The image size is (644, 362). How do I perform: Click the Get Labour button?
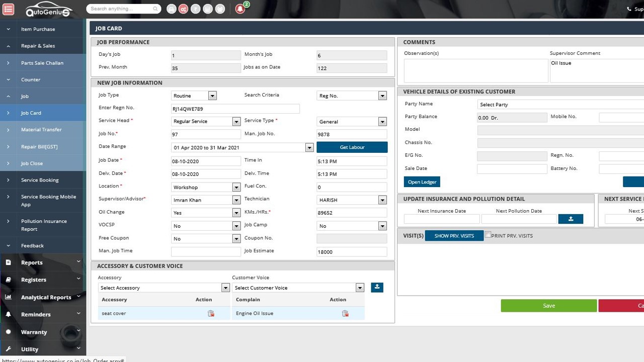pos(352,147)
